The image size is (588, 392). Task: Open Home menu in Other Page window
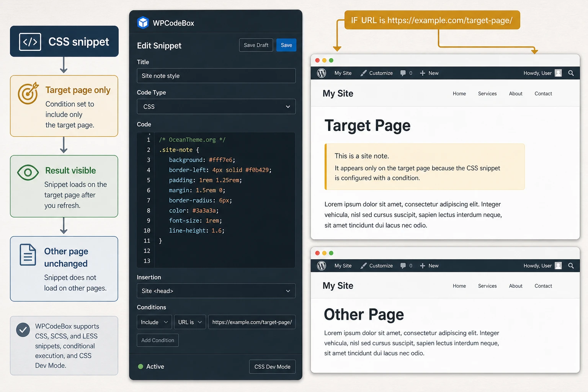(x=459, y=286)
